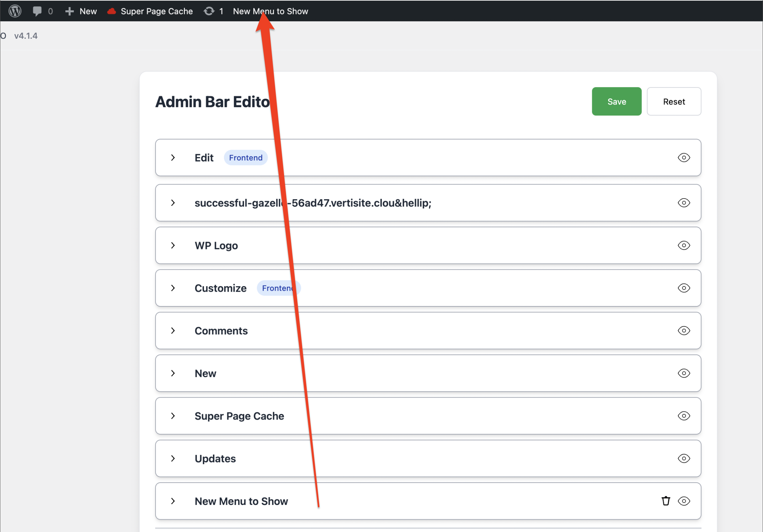
Task: Hide the Comments admin bar item
Action: (x=684, y=330)
